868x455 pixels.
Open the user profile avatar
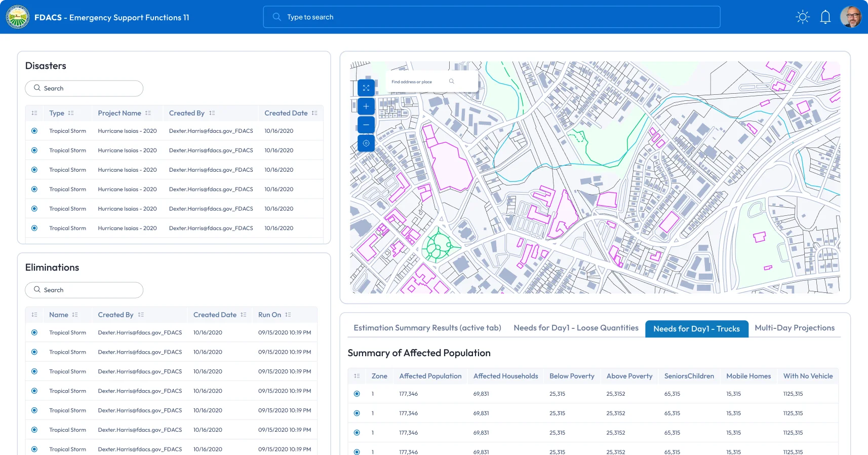pyautogui.click(x=851, y=17)
